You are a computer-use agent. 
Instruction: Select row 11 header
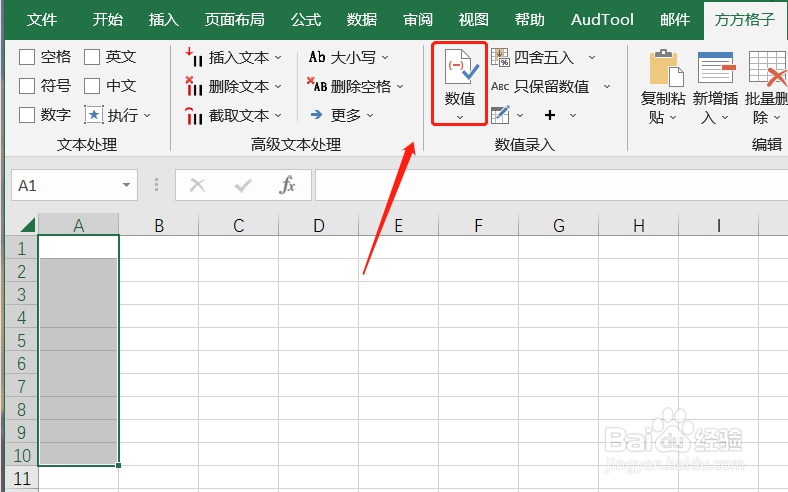pos(21,478)
